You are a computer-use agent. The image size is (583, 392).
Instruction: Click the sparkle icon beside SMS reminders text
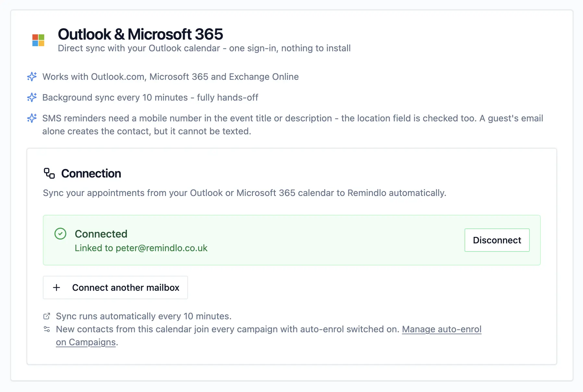coord(32,118)
